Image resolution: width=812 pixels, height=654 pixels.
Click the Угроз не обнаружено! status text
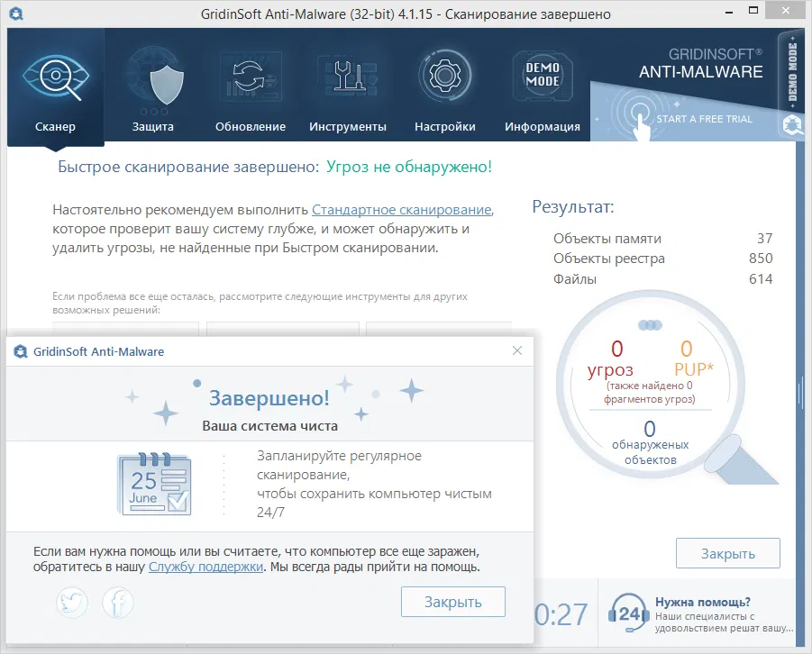(409, 167)
